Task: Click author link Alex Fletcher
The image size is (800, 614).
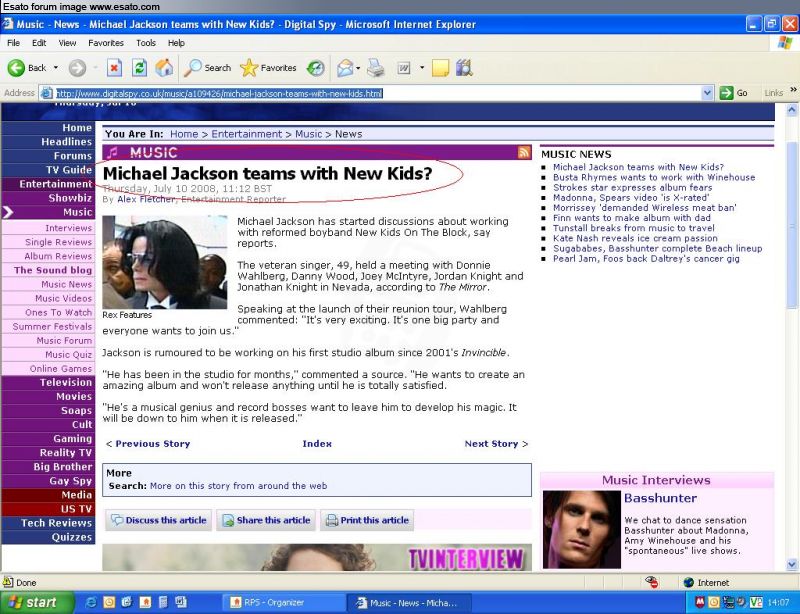Action: click(146, 199)
